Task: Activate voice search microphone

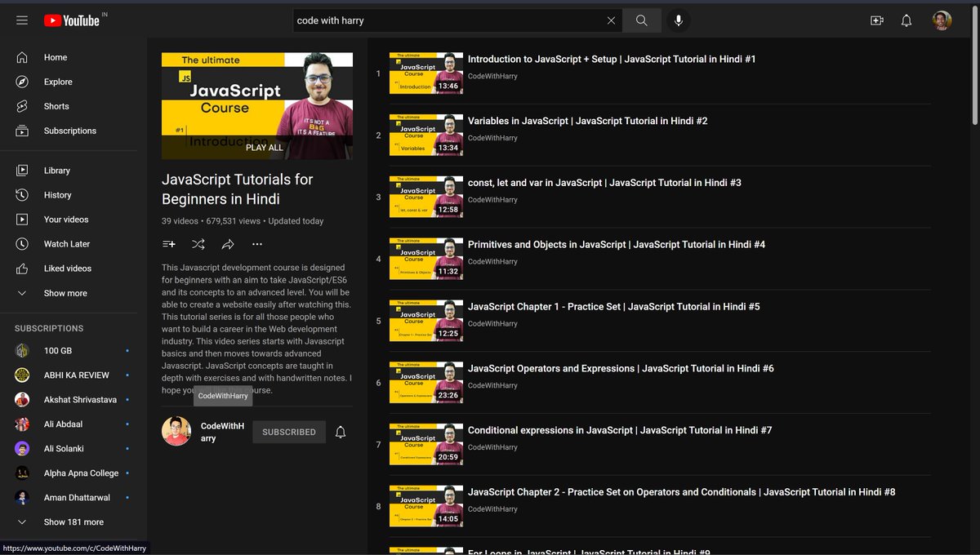Action: tap(678, 20)
